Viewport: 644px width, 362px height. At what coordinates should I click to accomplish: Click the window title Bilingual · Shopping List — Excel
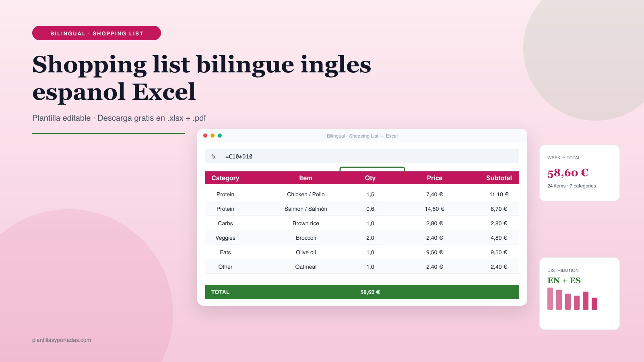pos(362,136)
